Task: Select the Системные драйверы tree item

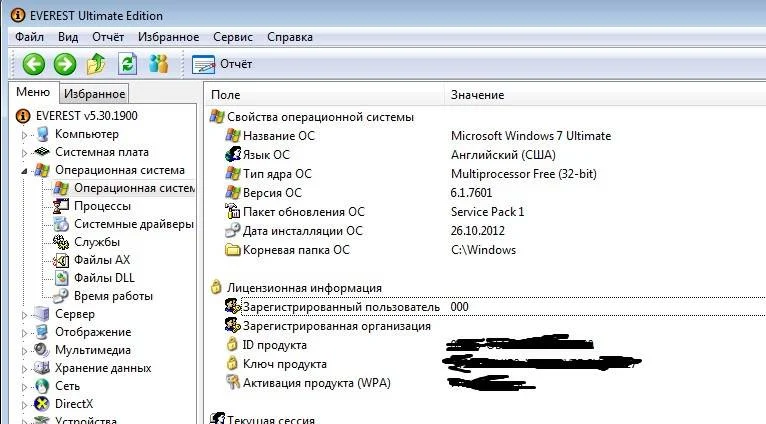Action: [x=134, y=224]
